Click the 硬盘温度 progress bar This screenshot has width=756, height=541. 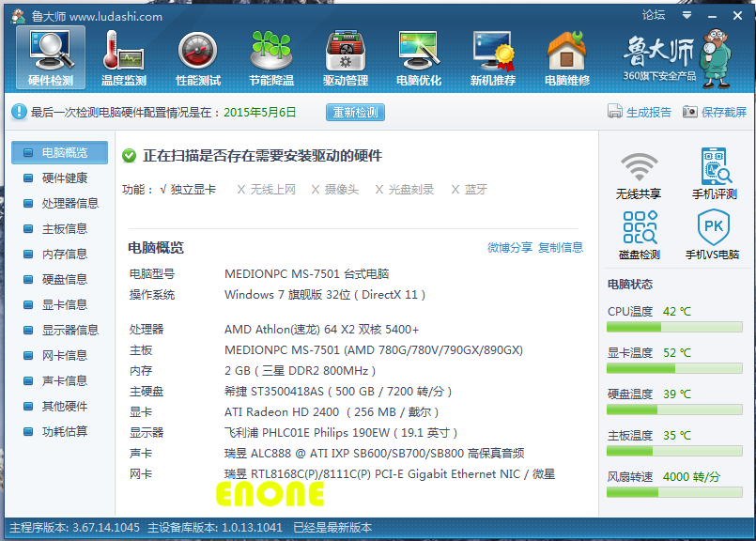click(x=674, y=410)
